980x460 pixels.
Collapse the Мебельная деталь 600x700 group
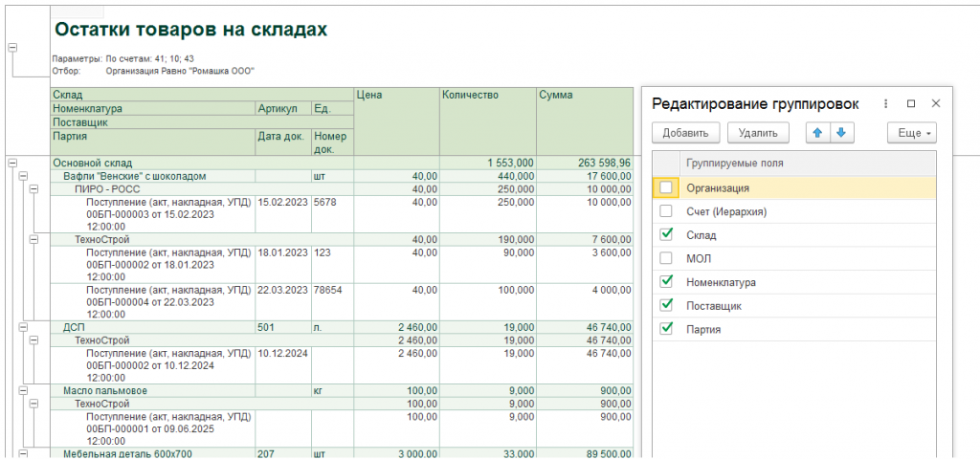pyautogui.click(x=23, y=454)
